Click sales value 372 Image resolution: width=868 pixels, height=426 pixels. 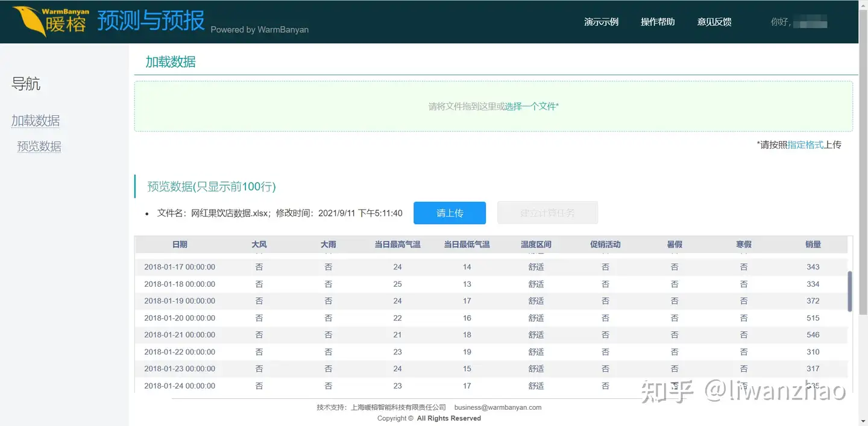[x=813, y=301]
